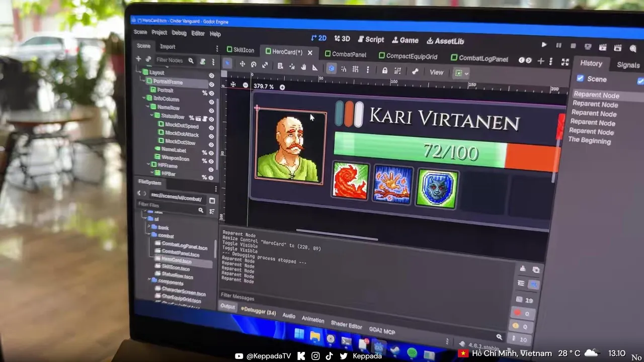The image size is (644, 362).
Task: Toggle visibility of WeaponIcon node
Action: 211,161
